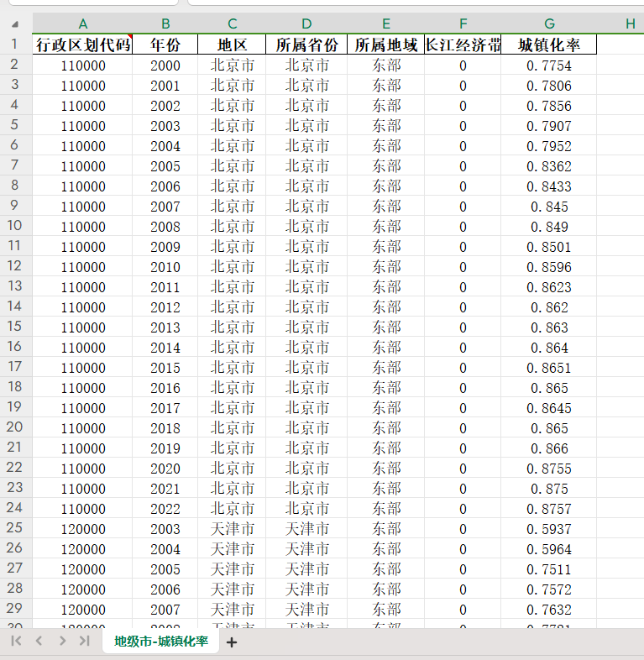Add a new sheet with plus icon
644x660 pixels.
tap(232, 642)
